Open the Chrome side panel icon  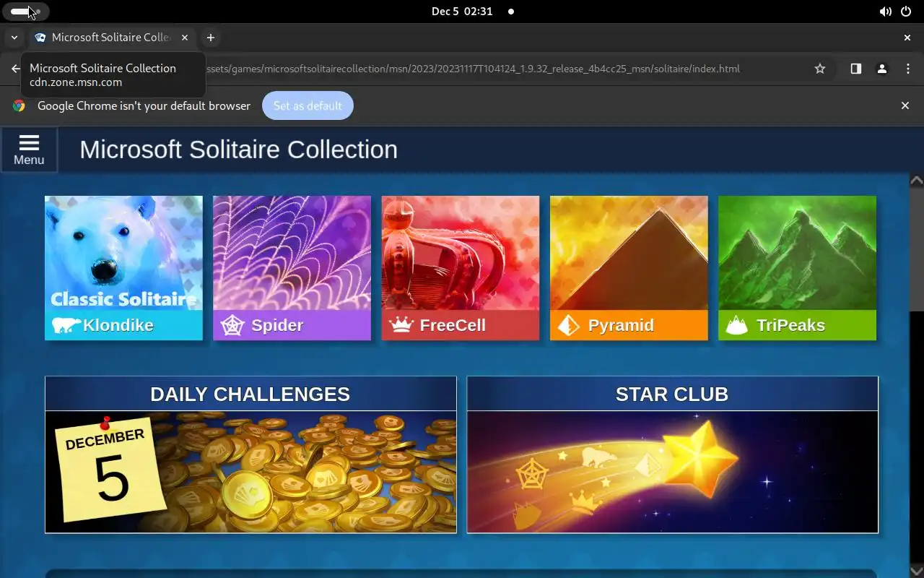click(855, 69)
